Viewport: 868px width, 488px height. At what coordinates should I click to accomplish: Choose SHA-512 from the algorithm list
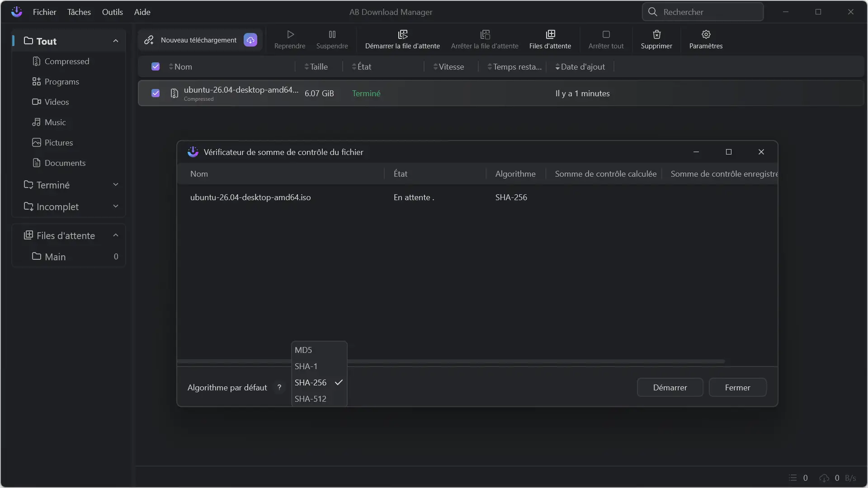pos(319,399)
